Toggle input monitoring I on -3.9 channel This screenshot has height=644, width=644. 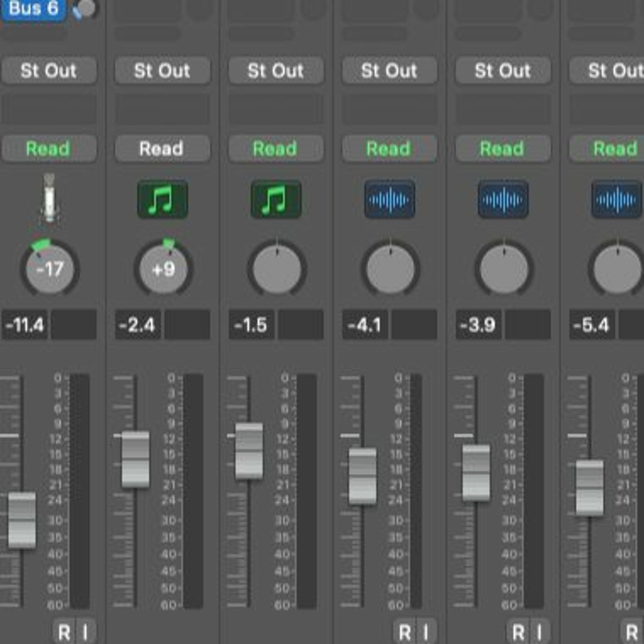tap(539, 632)
